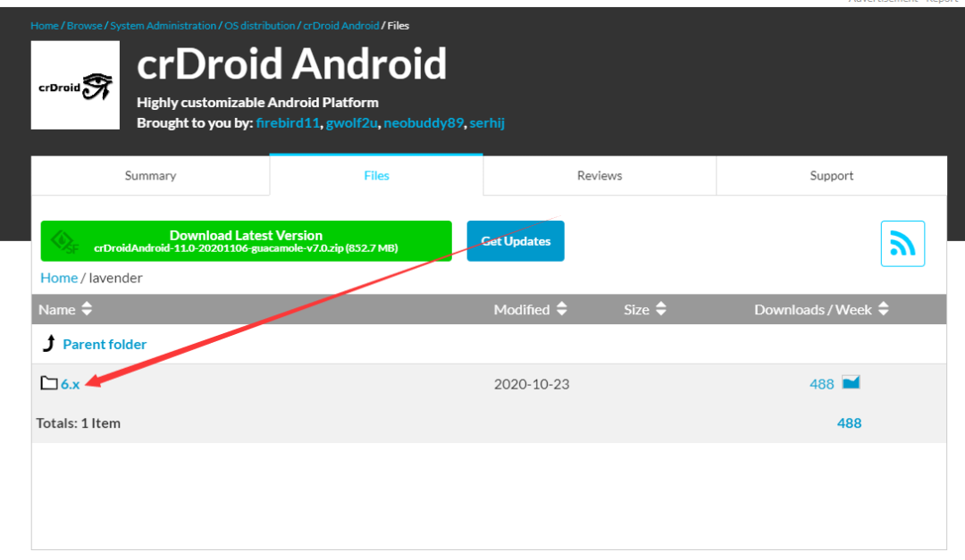Switch to the Support tab

pos(832,175)
